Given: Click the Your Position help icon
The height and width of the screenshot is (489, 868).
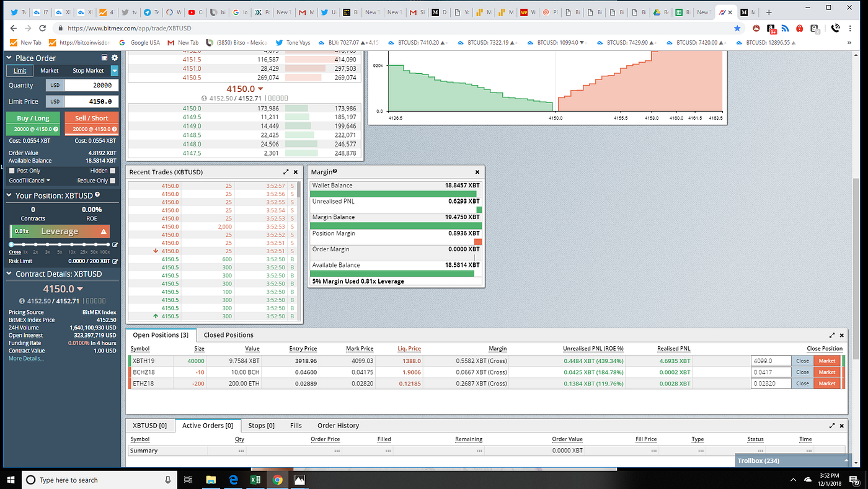Looking at the screenshot, I should click(97, 195).
